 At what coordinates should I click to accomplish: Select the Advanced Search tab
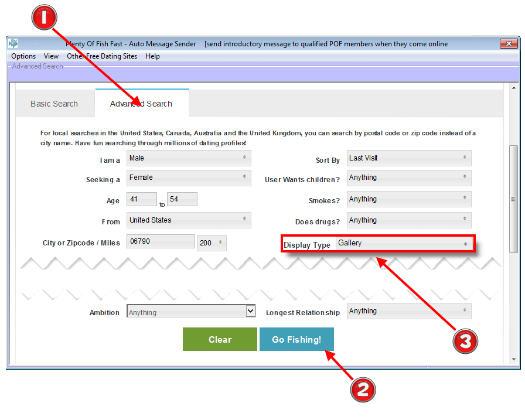141,104
